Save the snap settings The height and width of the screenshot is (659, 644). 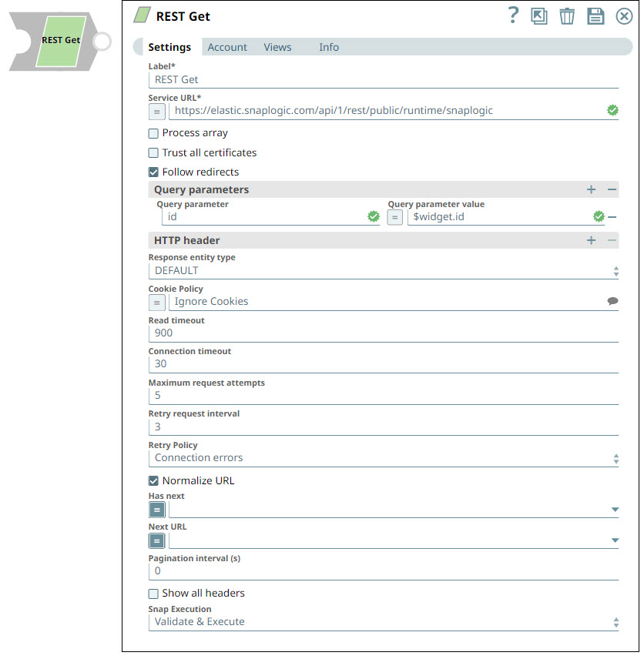coord(595,15)
